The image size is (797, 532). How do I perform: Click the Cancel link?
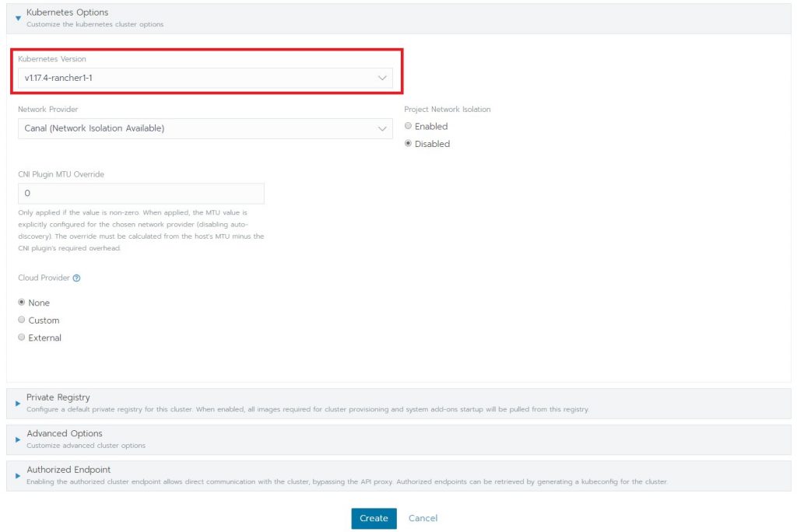pyautogui.click(x=423, y=518)
